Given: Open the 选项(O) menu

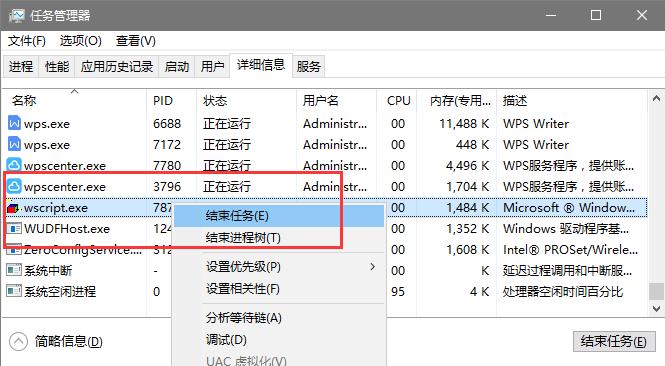Looking at the screenshot, I should tap(81, 41).
